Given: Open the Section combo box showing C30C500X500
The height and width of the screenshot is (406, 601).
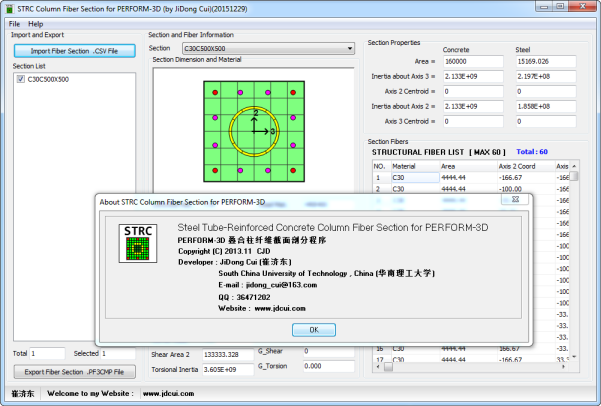Looking at the screenshot, I should click(x=268, y=49).
